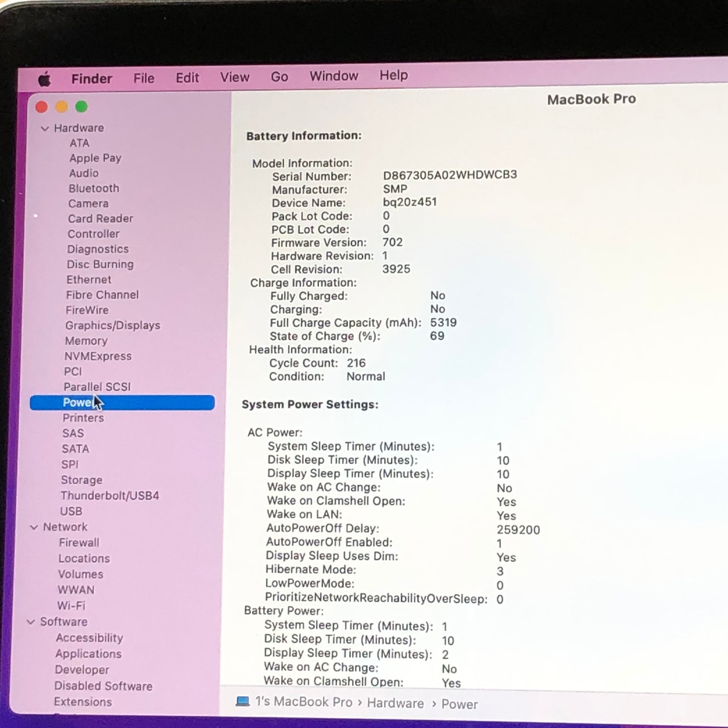
Task: Open the Finder application menu
Action: (x=92, y=79)
